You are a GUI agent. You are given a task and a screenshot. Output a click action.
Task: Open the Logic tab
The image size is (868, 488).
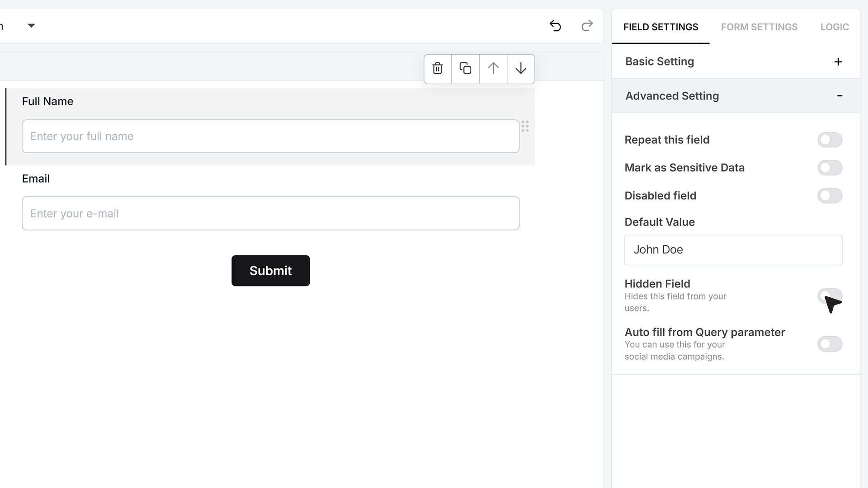pyautogui.click(x=835, y=27)
